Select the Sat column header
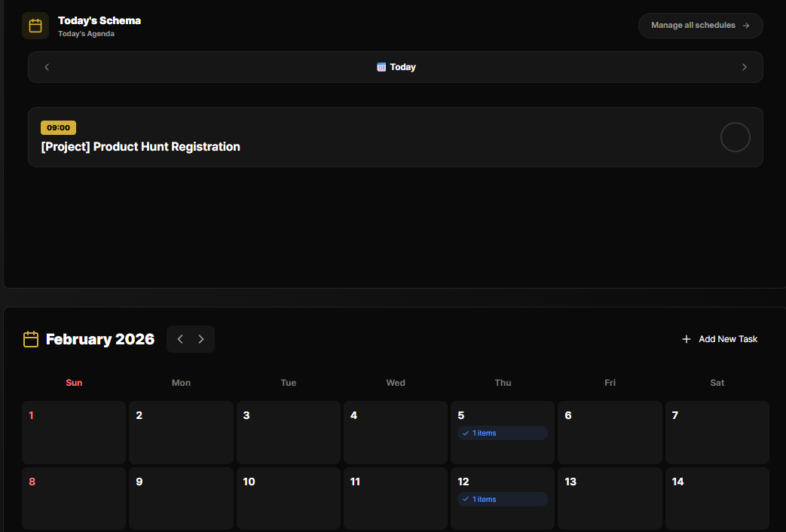The width and height of the screenshot is (786, 532). [x=717, y=383]
